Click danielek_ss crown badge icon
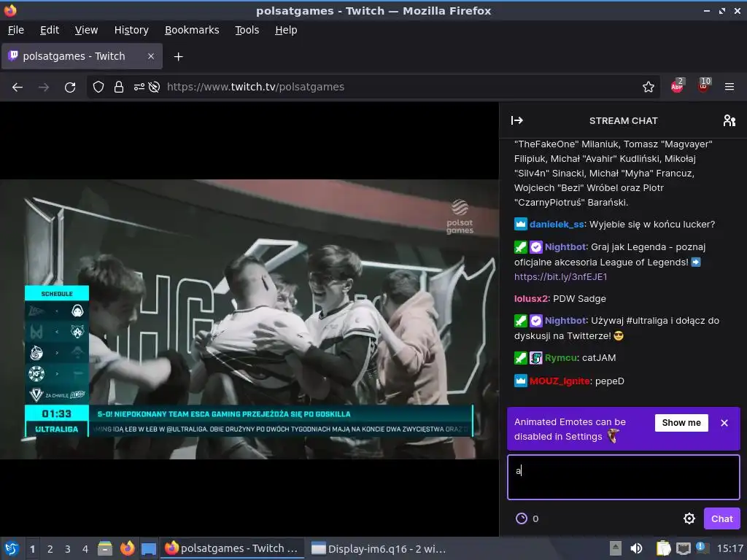This screenshot has width=747, height=560. 521,224
